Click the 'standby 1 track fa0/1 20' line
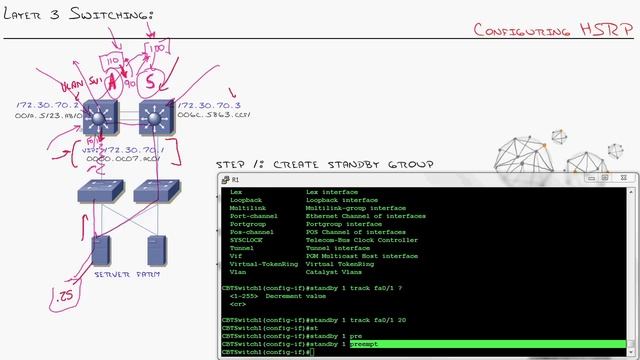This screenshot has width=640, height=360. click(314, 320)
